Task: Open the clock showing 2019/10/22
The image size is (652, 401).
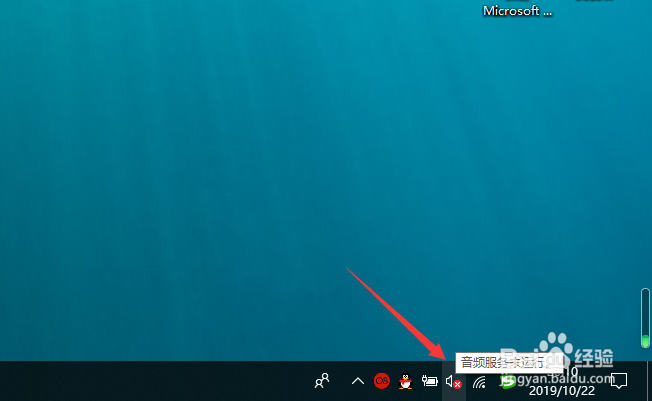Action: [562, 381]
